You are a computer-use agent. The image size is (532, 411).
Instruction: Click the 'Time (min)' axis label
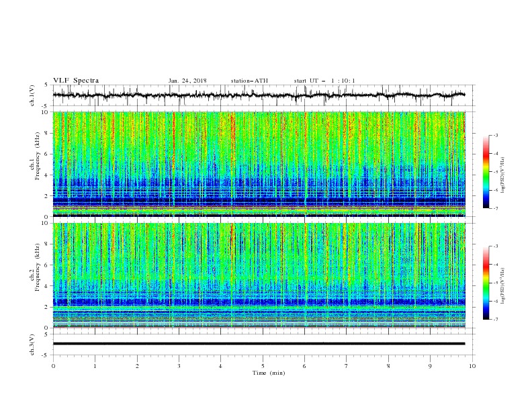[x=269, y=373]
